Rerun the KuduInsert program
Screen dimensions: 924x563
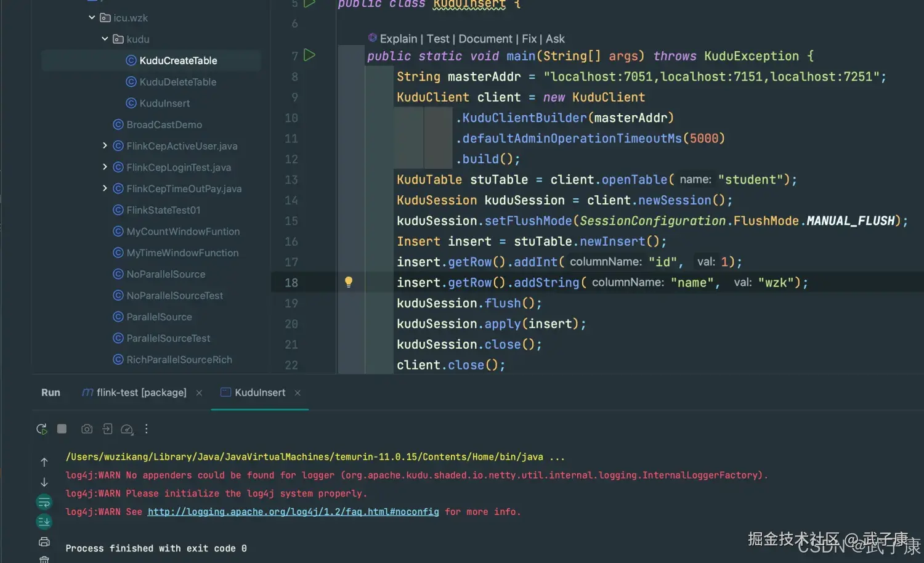pyautogui.click(x=41, y=429)
